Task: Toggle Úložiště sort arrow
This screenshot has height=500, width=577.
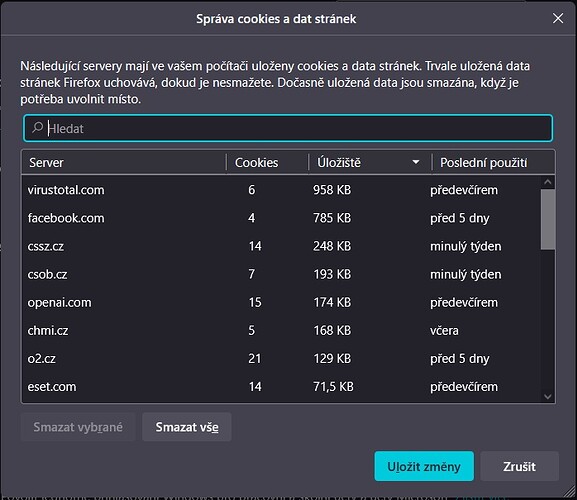Action: (415, 162)
